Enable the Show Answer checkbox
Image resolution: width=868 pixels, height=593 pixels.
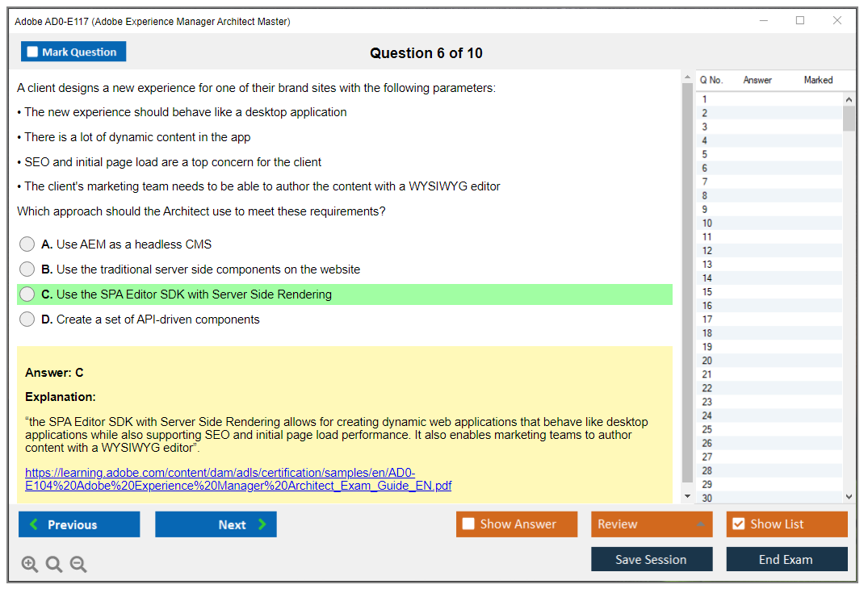coord(468,524)
